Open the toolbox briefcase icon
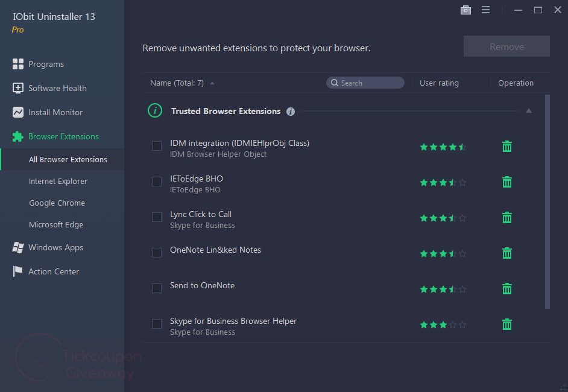568x392 pixels. [x=465, y=10]
